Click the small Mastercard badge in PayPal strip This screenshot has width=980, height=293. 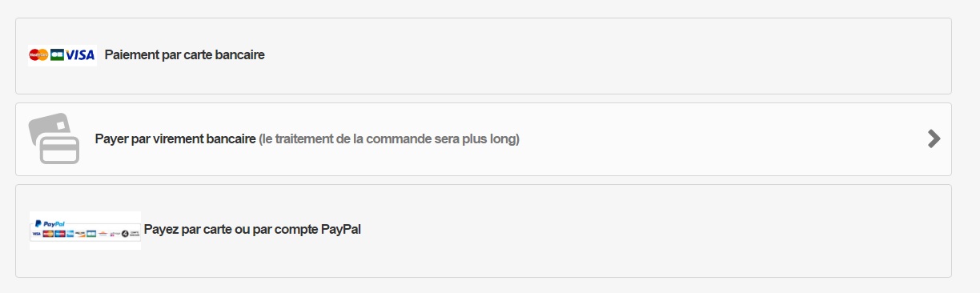(x=48, y=234)
